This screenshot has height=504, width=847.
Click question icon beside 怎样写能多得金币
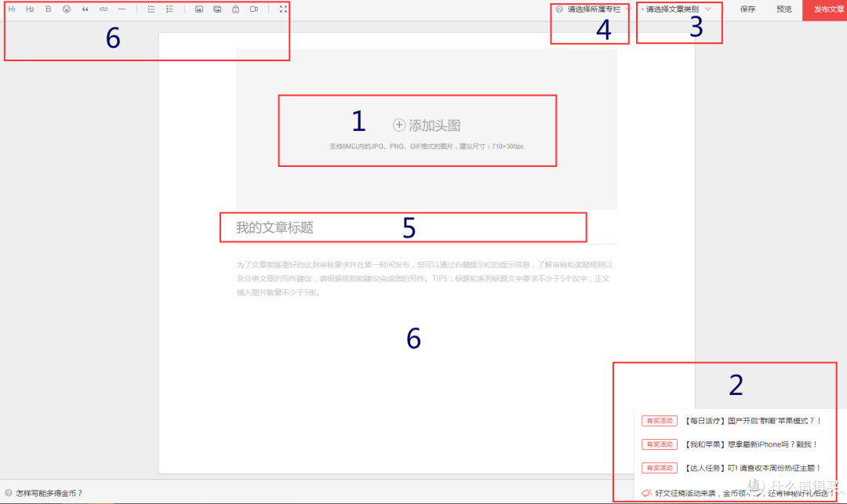(8, 493)
